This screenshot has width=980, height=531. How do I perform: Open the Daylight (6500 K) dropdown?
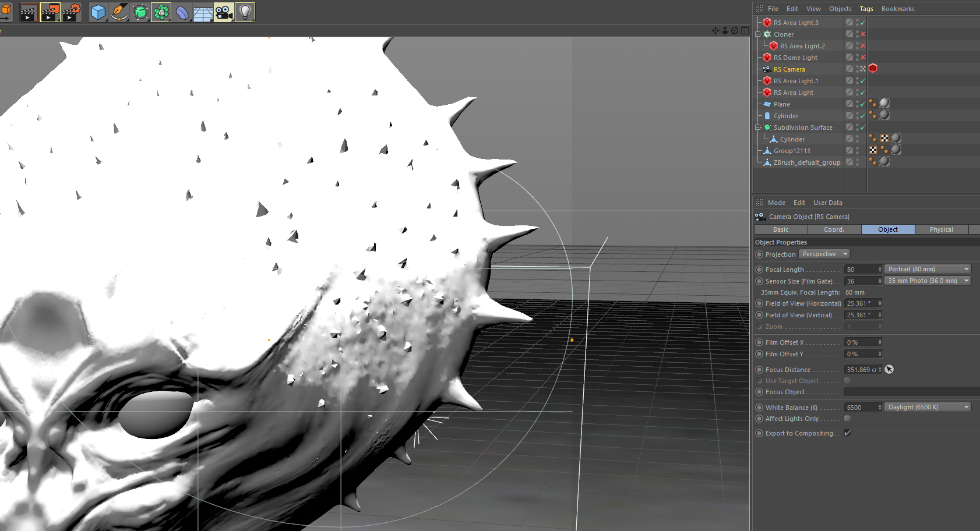click(928, 407)
